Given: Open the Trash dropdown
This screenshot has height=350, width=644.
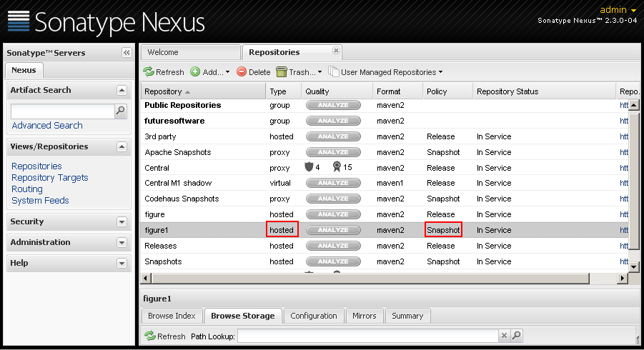Looking at the screenshot, I should 299,72.
